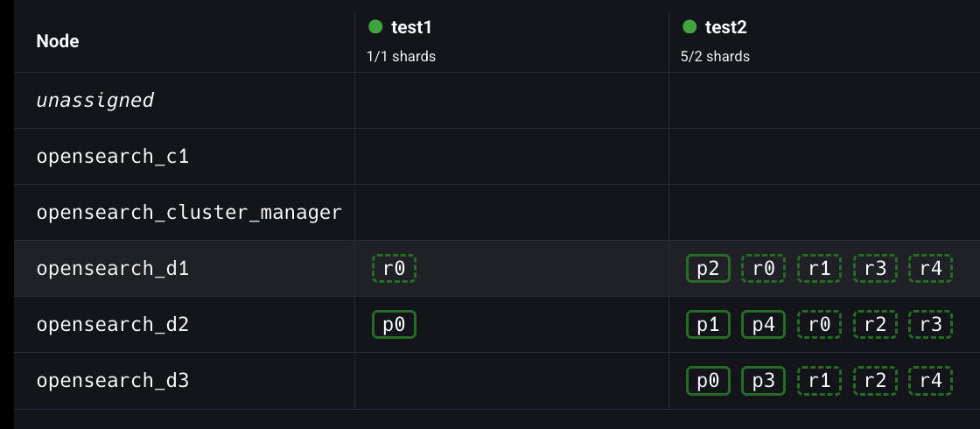Click the opensearch_cluster_manager node row

click(x=189, y=213)
